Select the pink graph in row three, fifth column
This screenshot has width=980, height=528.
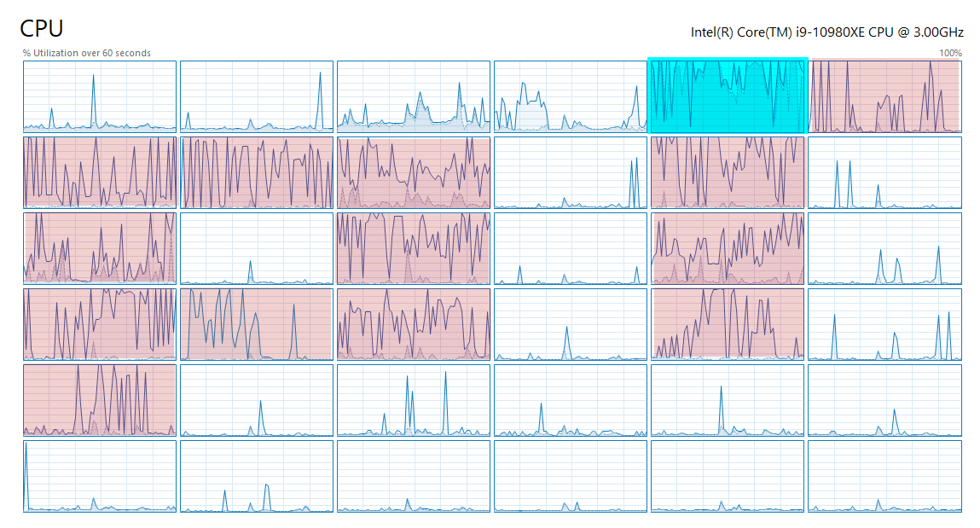(x=728, y=249)
